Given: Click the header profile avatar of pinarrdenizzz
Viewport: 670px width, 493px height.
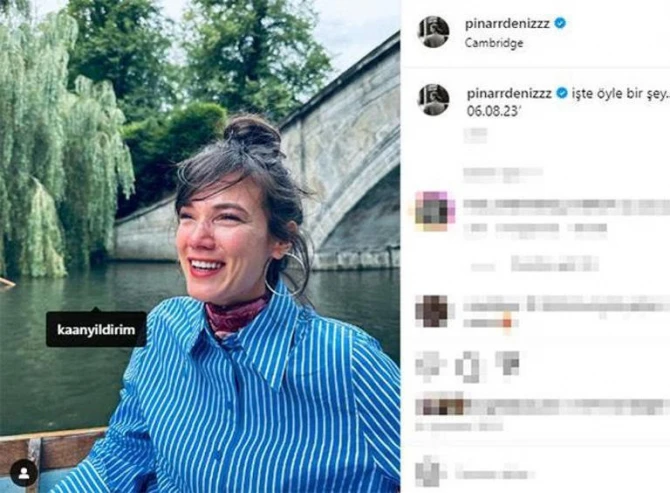Looking at the screenshot, I should coord(433,32).
